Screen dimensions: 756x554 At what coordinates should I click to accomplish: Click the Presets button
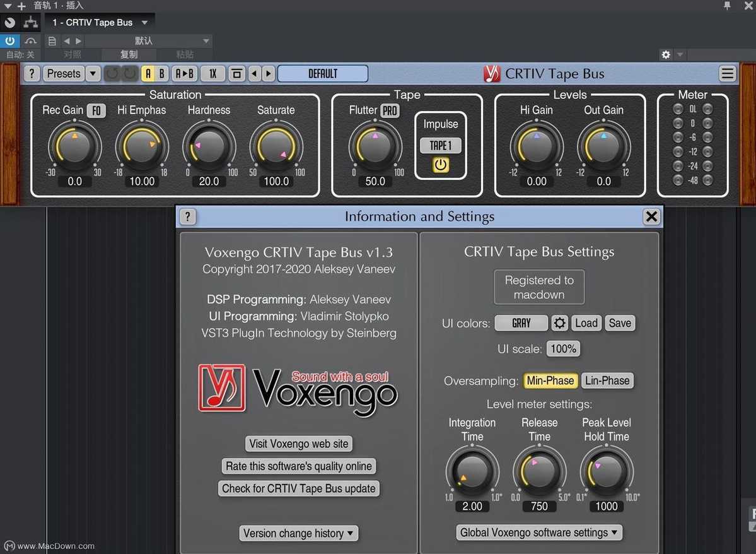click(64, 74)
